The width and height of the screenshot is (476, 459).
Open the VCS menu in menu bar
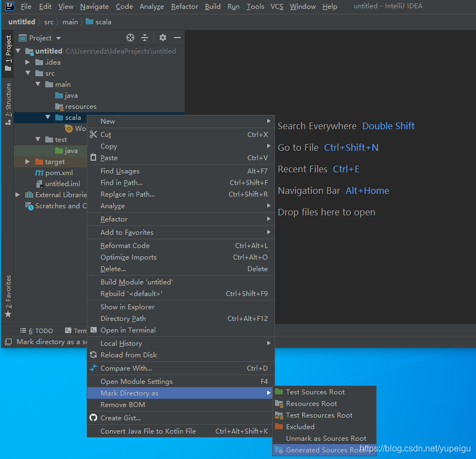[x=277, y=7]
